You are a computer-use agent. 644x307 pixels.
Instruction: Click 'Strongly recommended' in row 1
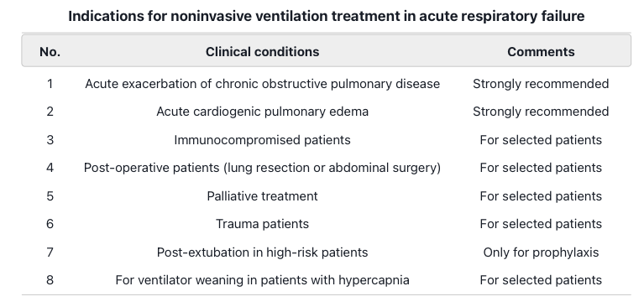click(x=541, y=84)
